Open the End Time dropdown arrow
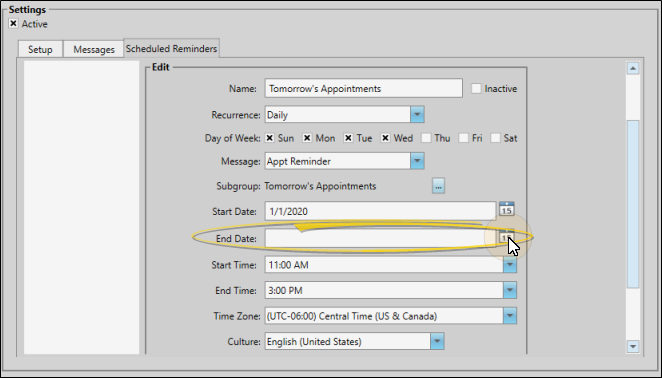 click(510, 290)
